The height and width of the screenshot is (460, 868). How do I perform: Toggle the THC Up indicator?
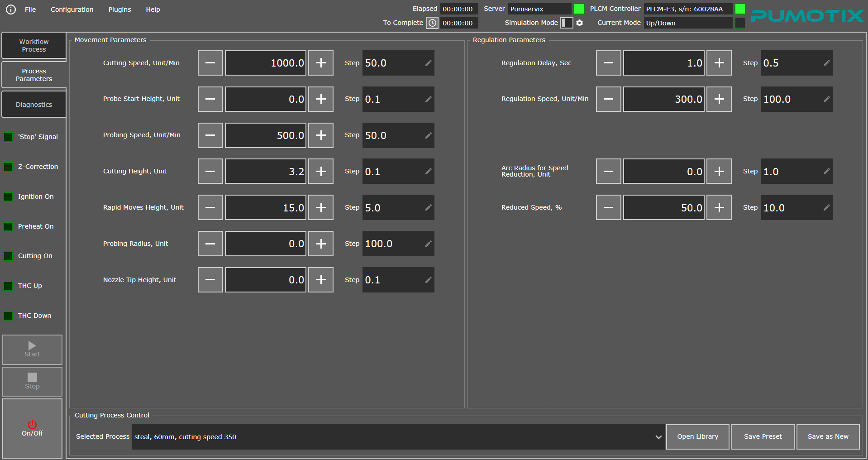tap(8, 286)
